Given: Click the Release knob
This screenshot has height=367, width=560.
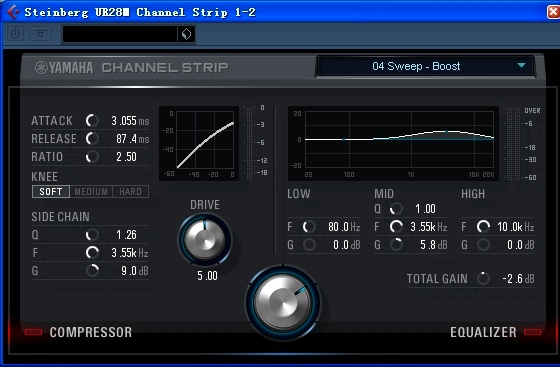Looking at the screenshot, I should pyautogui.click(x=92, y=139).
